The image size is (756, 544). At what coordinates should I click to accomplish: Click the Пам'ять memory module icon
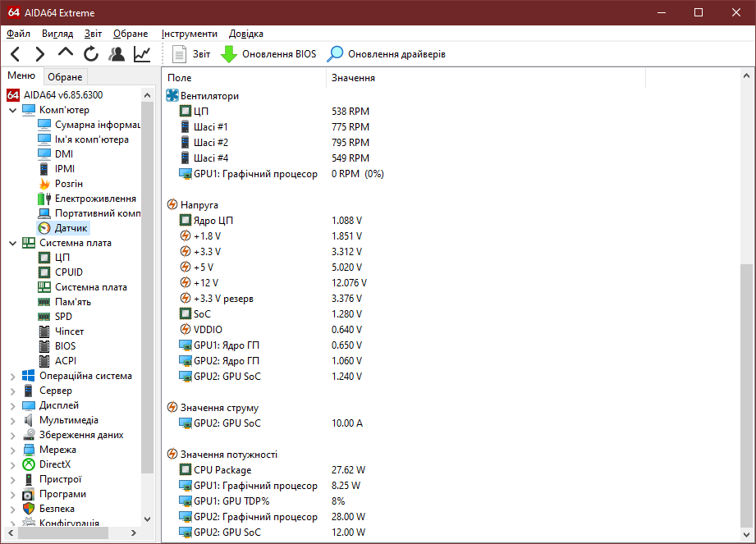click(44, 302)
